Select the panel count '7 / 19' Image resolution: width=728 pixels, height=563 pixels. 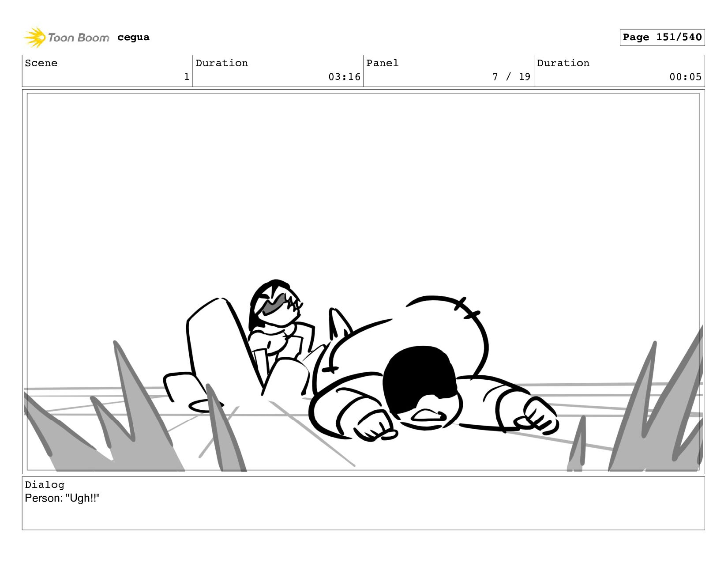[x=511, y=77]
